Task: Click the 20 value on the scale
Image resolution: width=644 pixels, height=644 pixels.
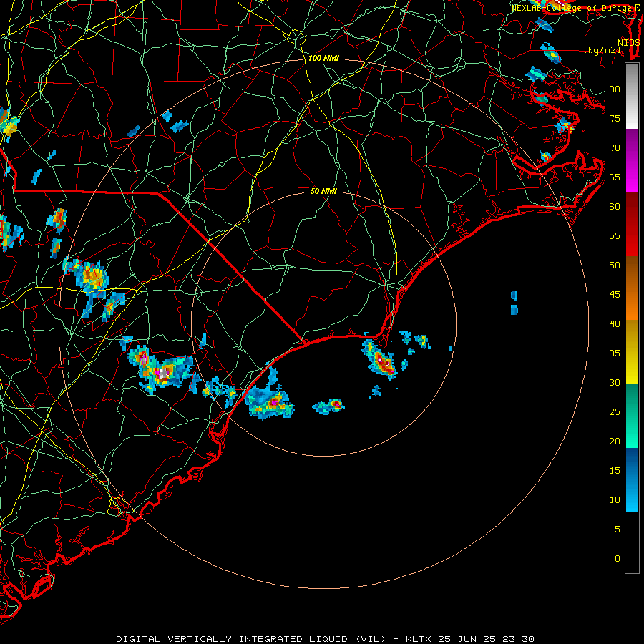Action: (x=615, y=441)
